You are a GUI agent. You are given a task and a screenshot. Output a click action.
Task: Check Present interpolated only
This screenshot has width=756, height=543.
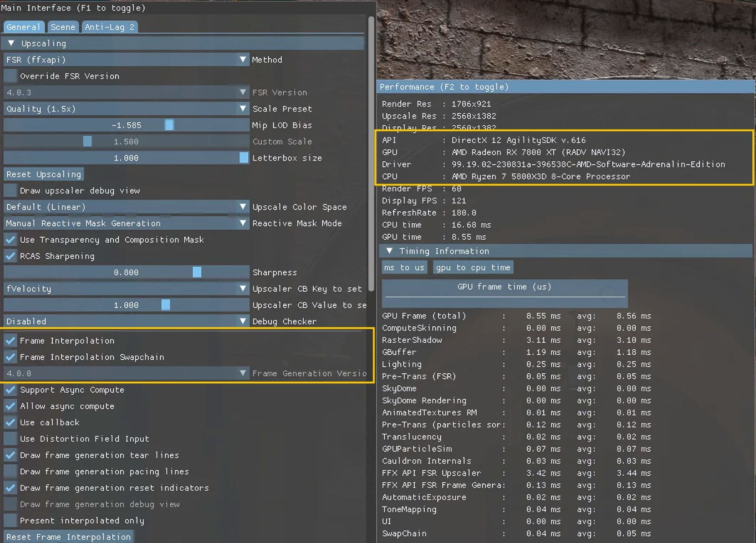click(x=10, y=520)
